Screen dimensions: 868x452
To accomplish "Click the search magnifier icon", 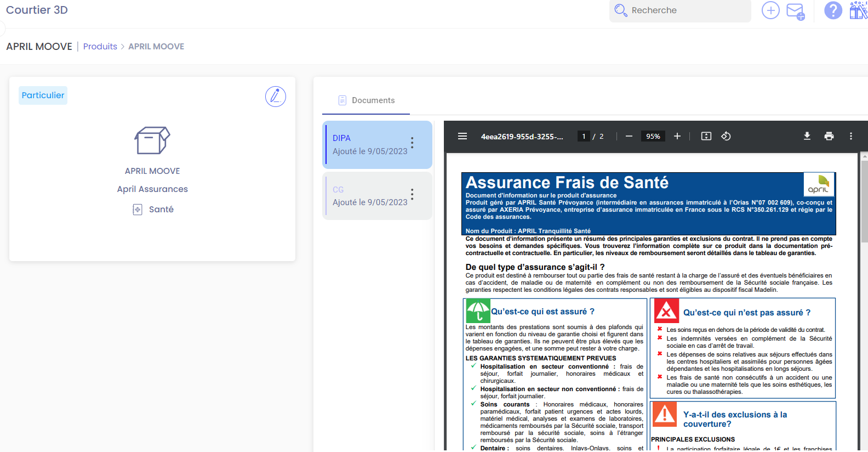I will tap(620, 10).
